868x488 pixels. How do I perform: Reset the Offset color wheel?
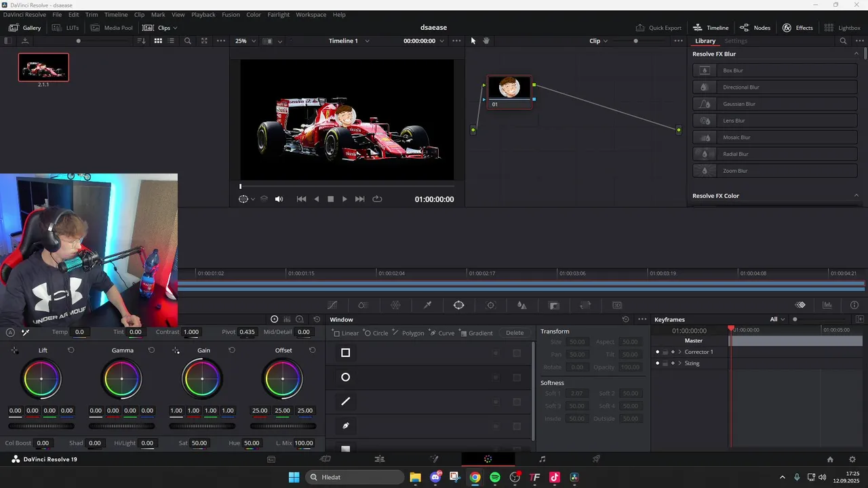[312, 350]
